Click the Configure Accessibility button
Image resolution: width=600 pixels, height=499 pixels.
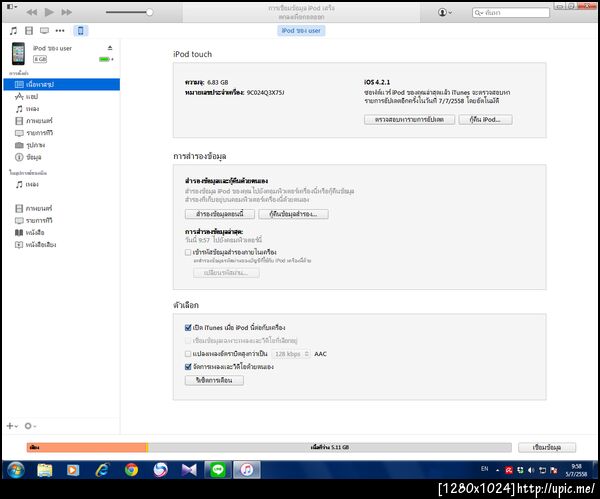214,380
